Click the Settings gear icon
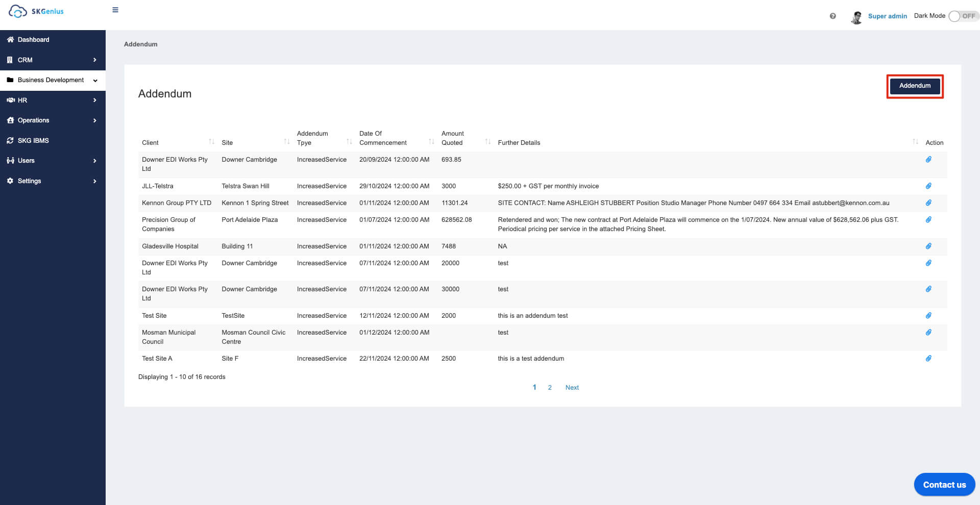The height and width of the screenshot is (505, 980). pos(10,181)
